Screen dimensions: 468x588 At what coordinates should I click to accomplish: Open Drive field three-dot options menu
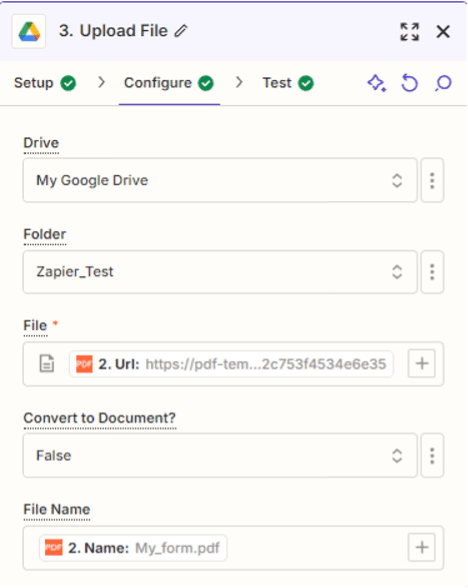(432, 180)
